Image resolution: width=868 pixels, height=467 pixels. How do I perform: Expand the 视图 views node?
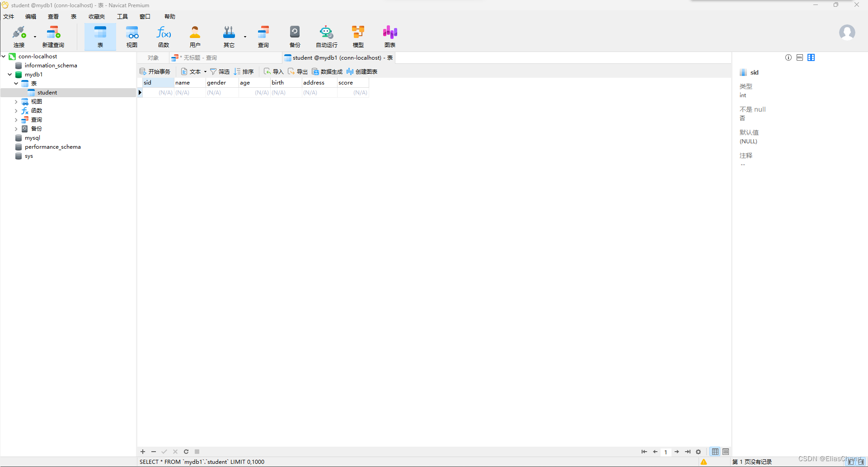click(16, 102)
